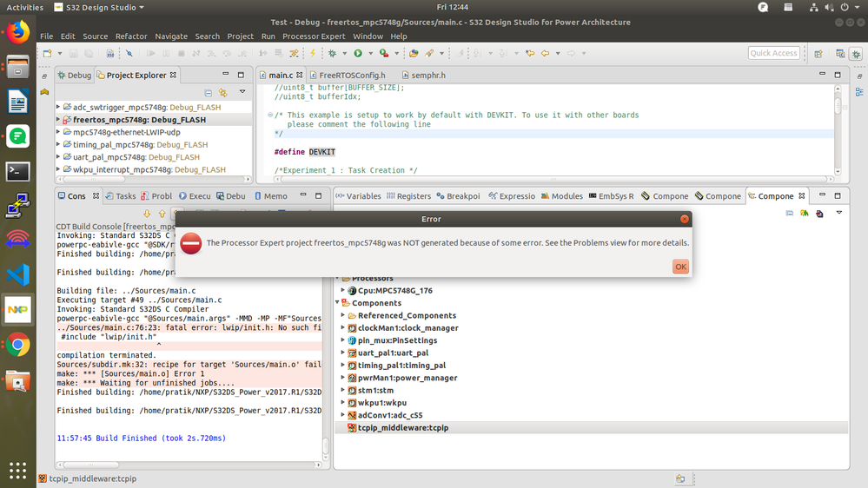Maximize the Console view panel
Screen dimensions: 868x488
[318, 195]
